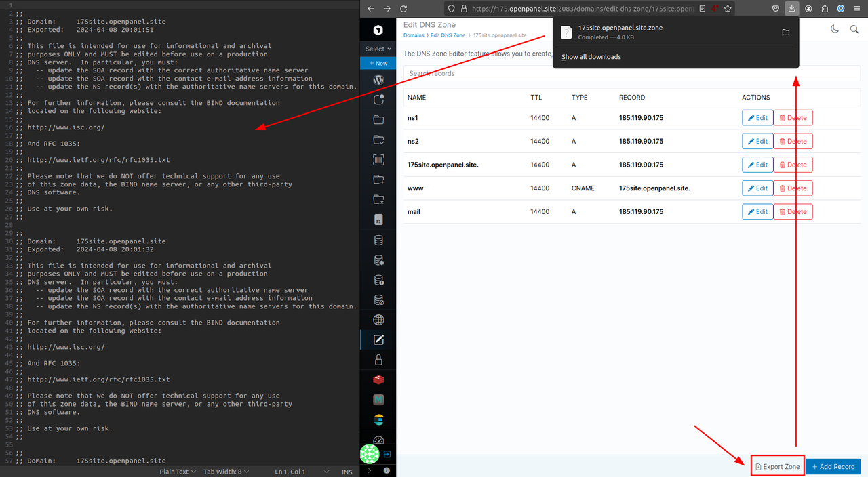Open the 1Password extension icon

[x=841, y=9]
